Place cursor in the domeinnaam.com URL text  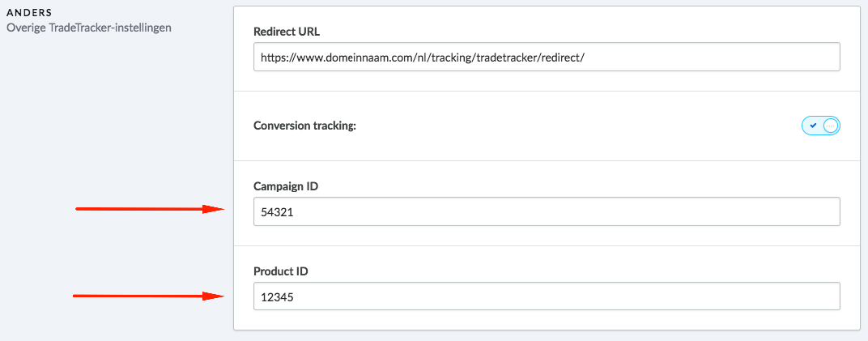pos(423,57)
